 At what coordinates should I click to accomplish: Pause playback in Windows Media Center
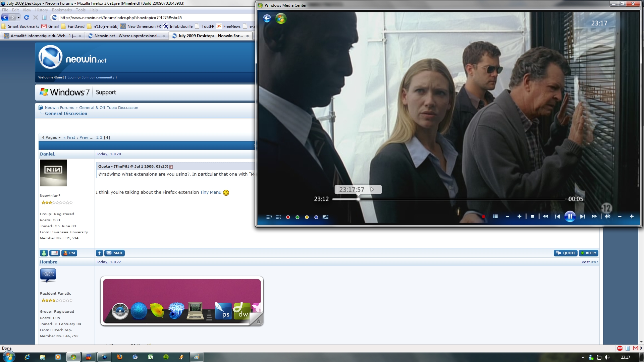(570, 217)
